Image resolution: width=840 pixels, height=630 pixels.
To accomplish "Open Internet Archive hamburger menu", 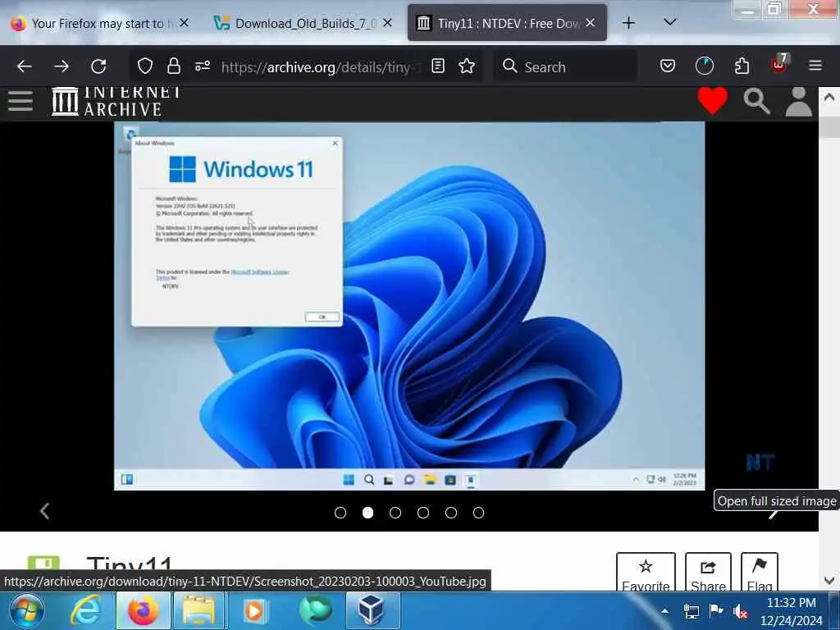I will (x=21, y=101).
